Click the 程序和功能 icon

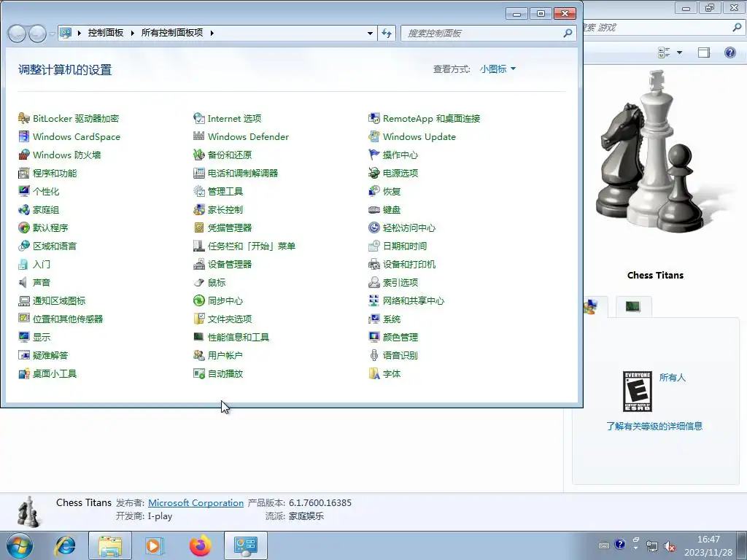coord(24,173)
